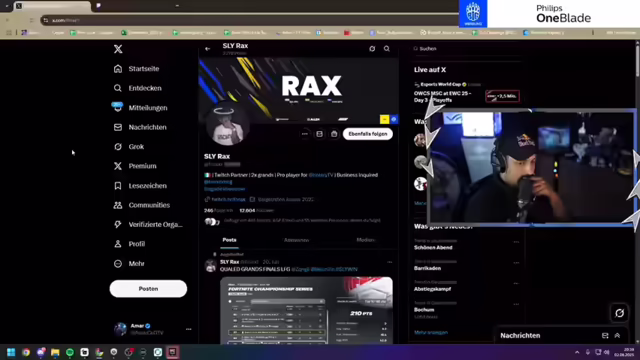640x360 pixels.
Task: Switch to the Posts tab
Action: [x=229, y=240]
